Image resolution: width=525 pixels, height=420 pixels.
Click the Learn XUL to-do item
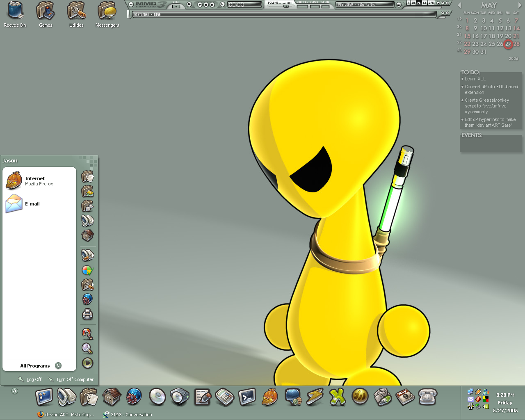pyautogui.click(x=475, y=79)
